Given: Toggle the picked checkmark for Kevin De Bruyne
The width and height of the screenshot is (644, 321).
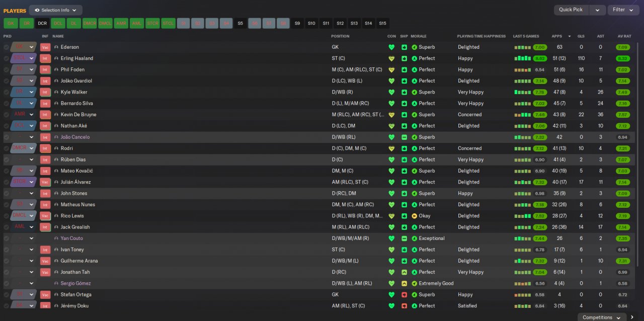Looking at the screenshot, I should [x=7, y=115].
